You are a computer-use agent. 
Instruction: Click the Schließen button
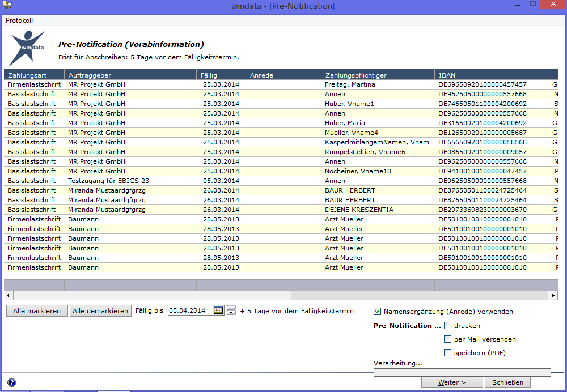tap(507, 382)
